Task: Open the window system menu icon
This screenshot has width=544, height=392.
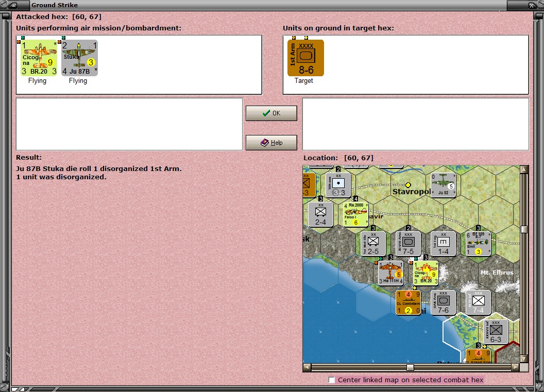Action: 12,5
